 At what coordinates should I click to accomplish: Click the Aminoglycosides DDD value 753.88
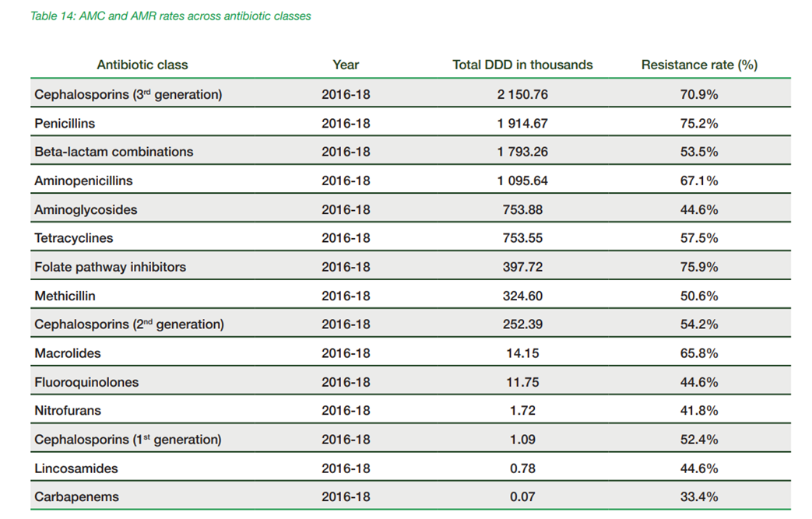coord(522,209)
